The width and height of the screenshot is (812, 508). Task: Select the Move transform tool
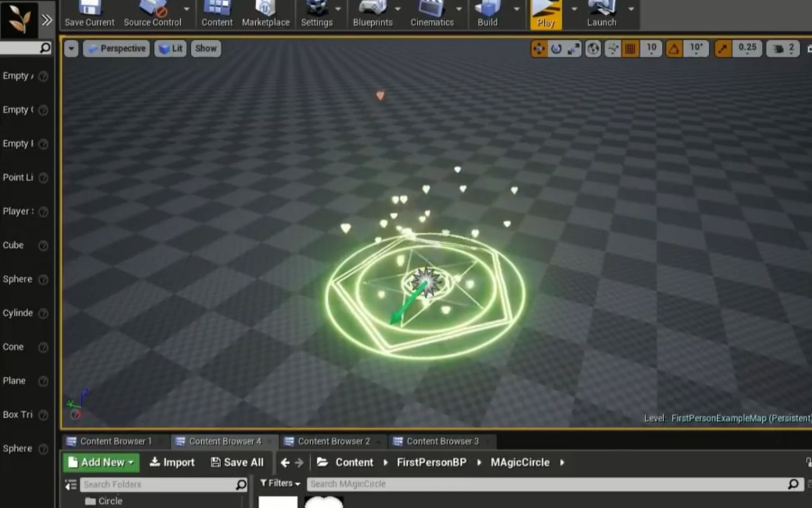point(539,48)
